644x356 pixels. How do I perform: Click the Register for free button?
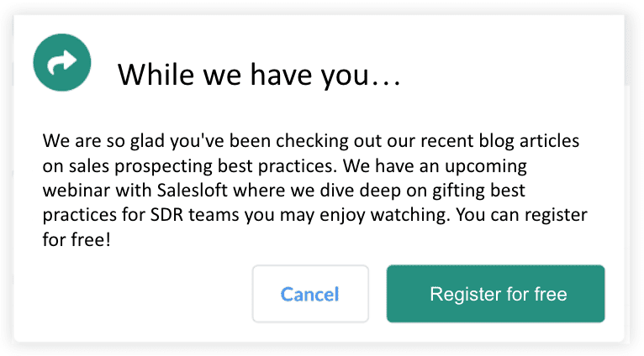click(x=495, y=294)
